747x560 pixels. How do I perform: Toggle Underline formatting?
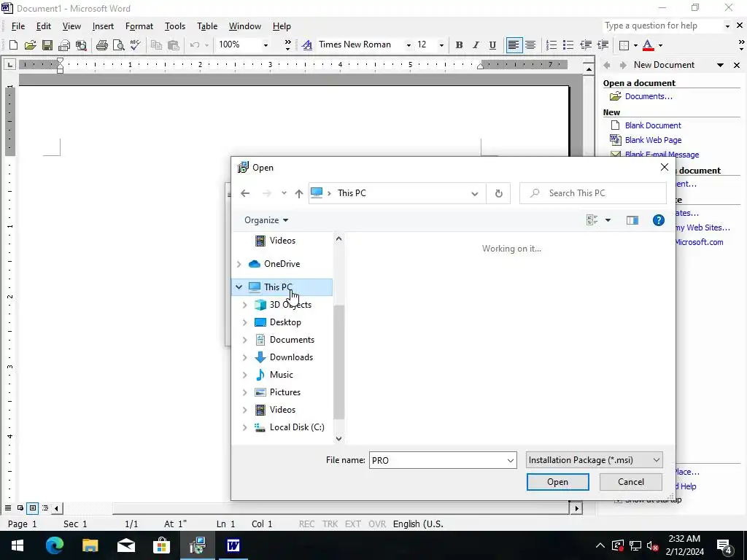click(492, 45)
